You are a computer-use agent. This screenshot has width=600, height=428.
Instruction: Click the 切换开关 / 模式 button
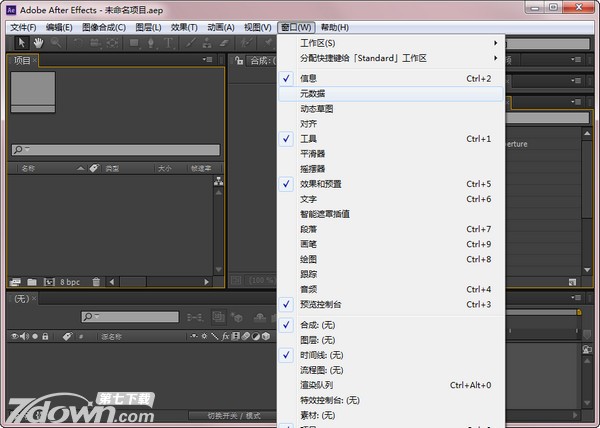click(x=233, y=415)
